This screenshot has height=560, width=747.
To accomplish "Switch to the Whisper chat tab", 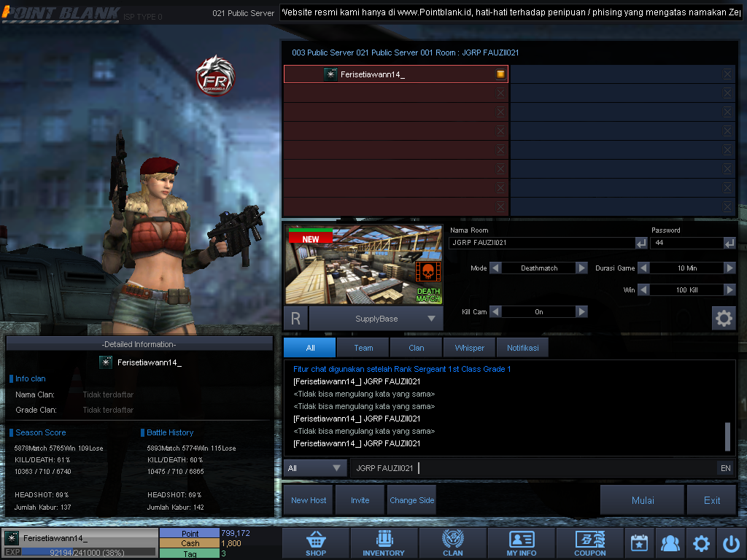I will (469, 348).
